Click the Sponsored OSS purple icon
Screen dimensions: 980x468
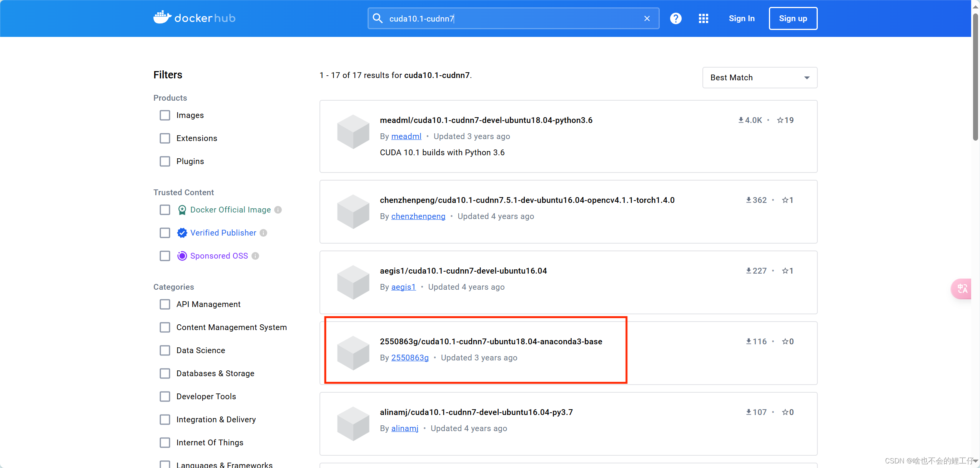pos(181,256)
